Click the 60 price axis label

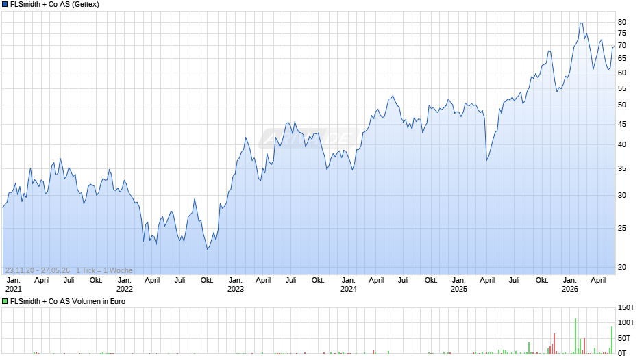coord(622,73)
